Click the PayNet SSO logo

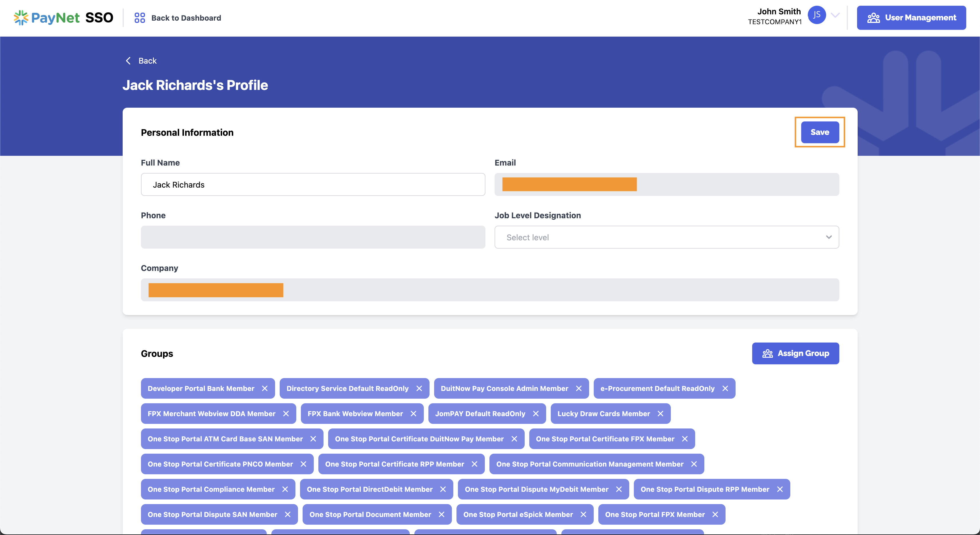pyautogui.click(x=63, y=17)
